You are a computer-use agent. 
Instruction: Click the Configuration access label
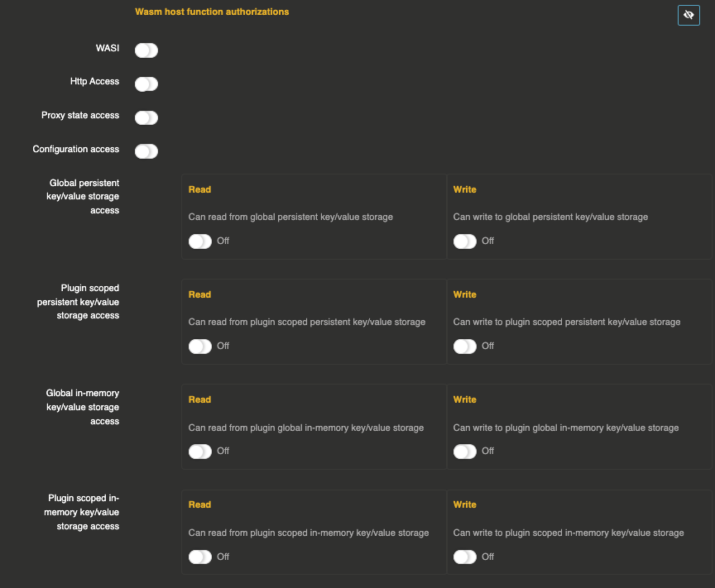click(76, 150)
